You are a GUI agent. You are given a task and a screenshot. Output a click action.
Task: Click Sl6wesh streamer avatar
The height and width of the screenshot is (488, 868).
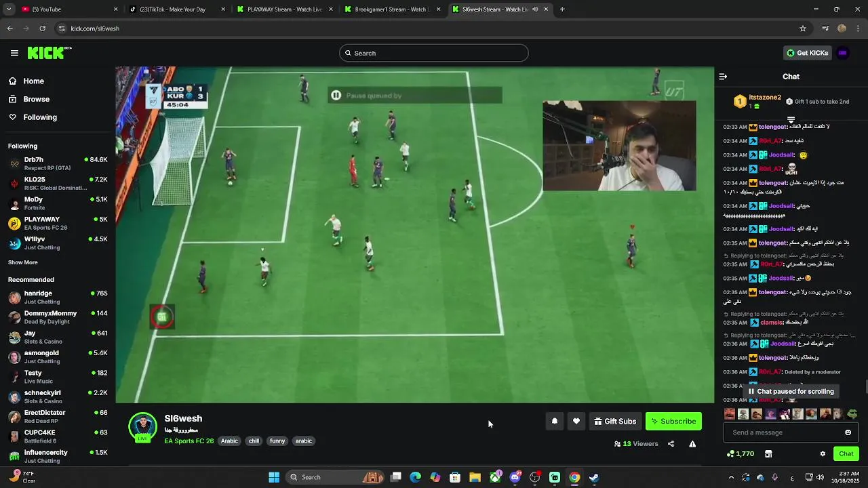pos(142,427)
